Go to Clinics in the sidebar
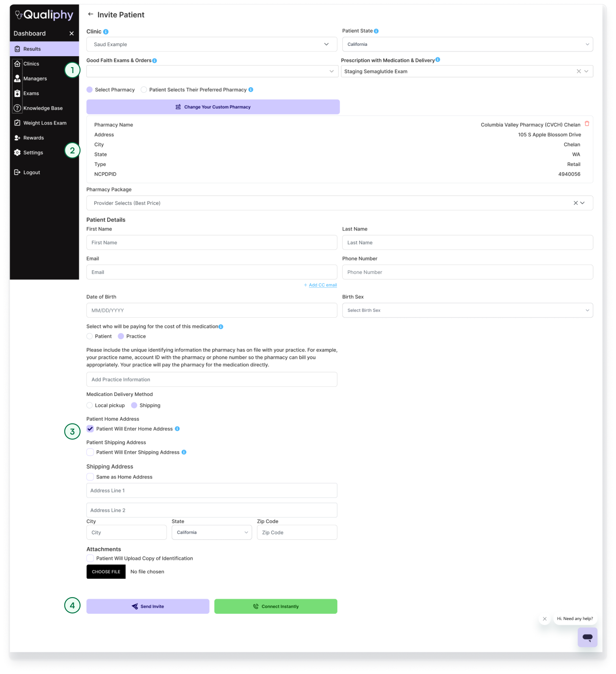Screen dimensions: 616x674 (31, 63)
